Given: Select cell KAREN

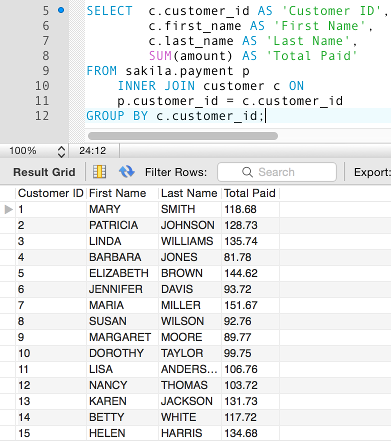Looking at the screenshot, I should (x=122, y=401).
